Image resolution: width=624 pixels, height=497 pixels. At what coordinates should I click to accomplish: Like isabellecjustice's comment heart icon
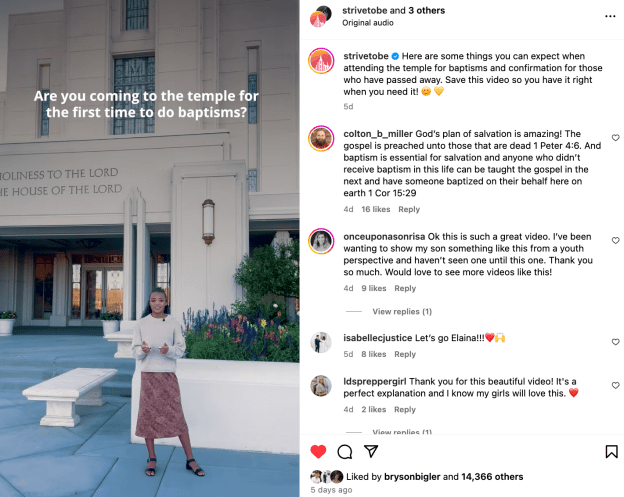click(x=615, y=342)
